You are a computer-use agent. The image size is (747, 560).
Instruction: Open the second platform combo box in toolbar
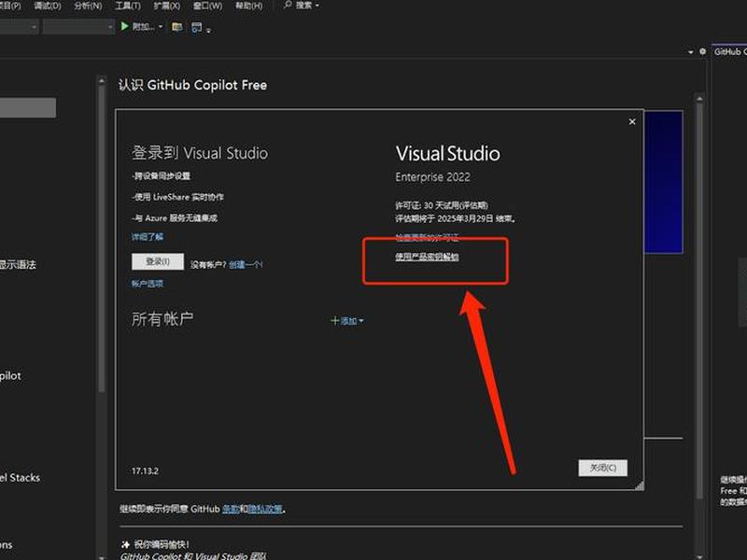(78, 27)
